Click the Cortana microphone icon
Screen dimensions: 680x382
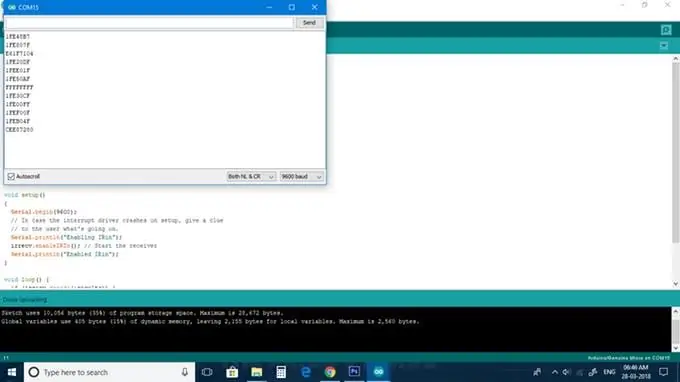pos(185,372)
